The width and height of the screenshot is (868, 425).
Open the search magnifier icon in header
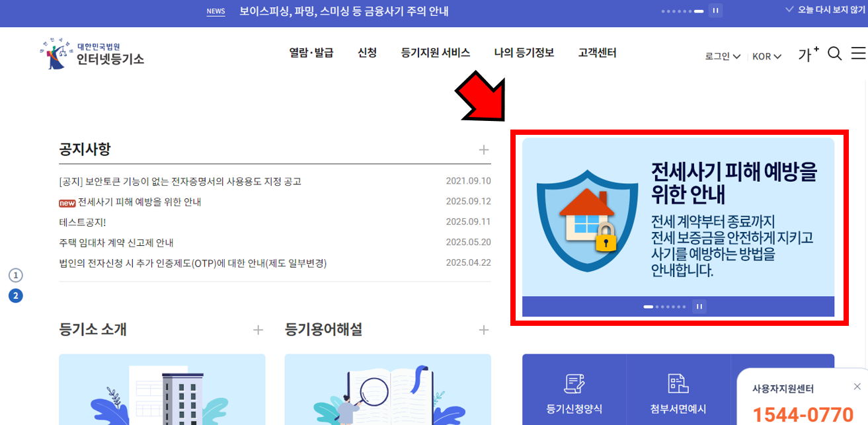click(x=835, y=54)
